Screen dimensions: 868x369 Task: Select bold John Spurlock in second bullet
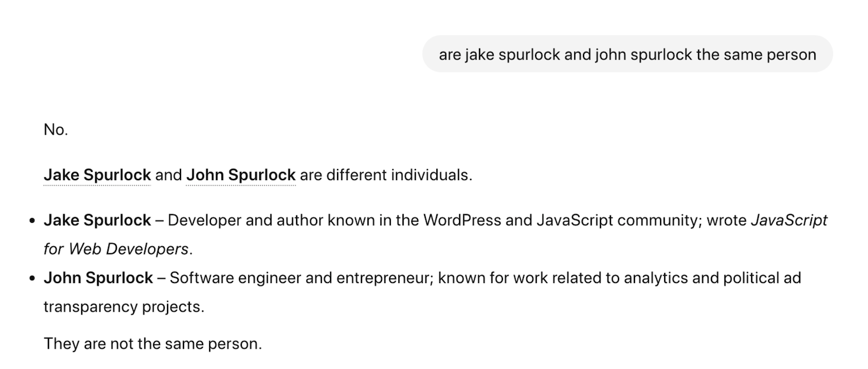pos(98,278)
